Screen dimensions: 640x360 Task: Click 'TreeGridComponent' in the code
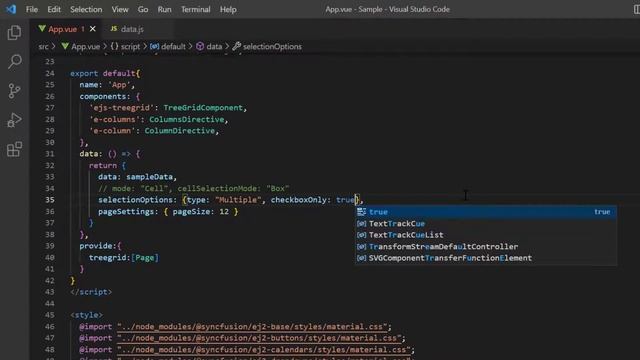[203, 108]
